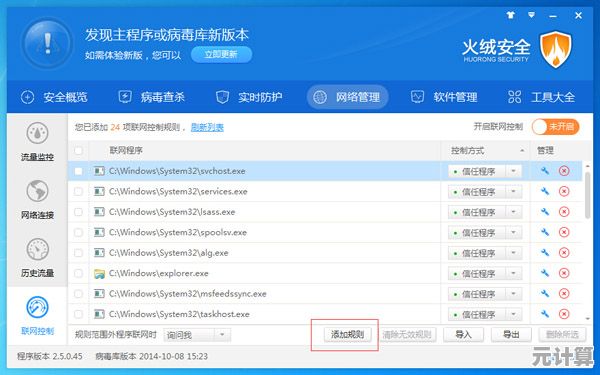
Task: Click the 清除无效规则 button
Action: [x=407, y=335]
